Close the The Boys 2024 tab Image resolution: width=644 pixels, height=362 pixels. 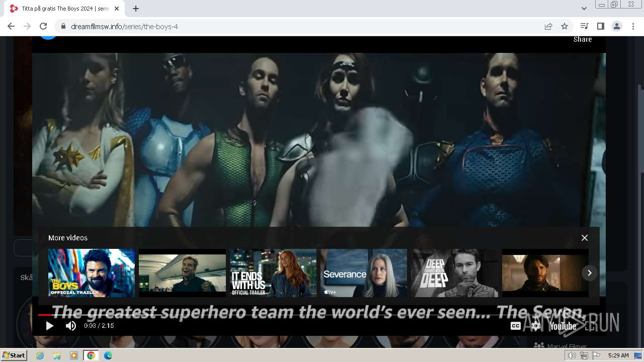tap(117, 9)
